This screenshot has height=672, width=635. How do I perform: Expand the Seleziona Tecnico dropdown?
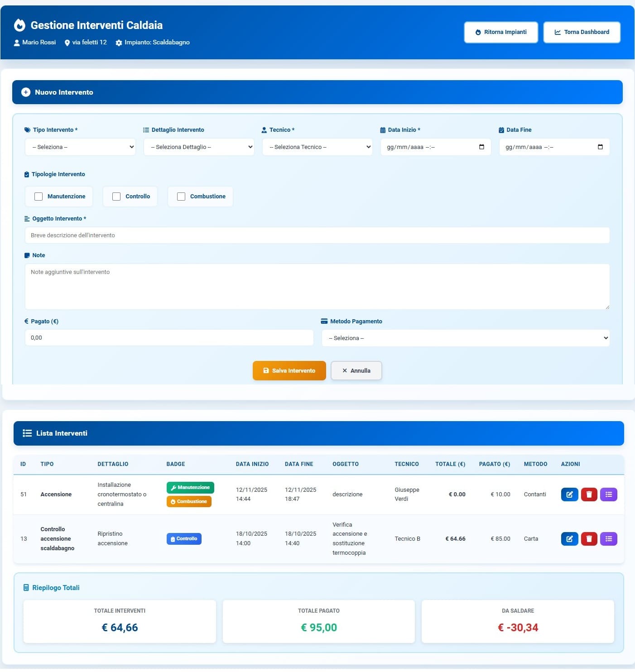pos(317,147)
